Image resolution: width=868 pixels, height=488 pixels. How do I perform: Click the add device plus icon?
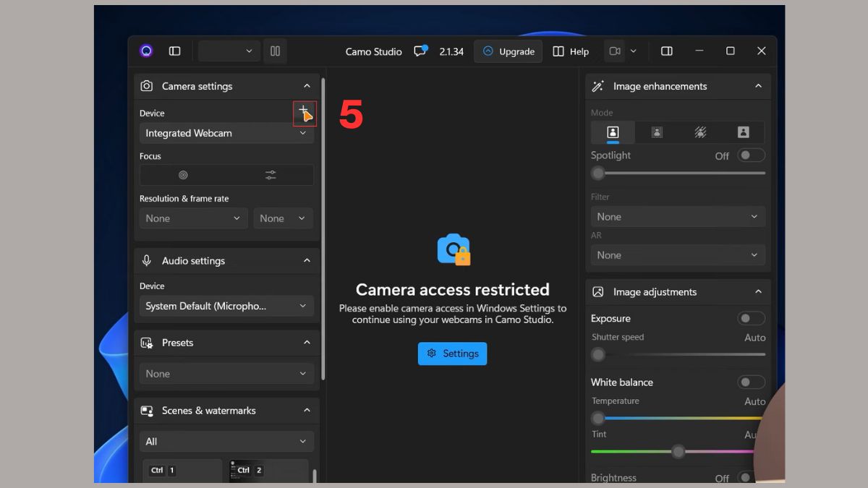[304, 111]
